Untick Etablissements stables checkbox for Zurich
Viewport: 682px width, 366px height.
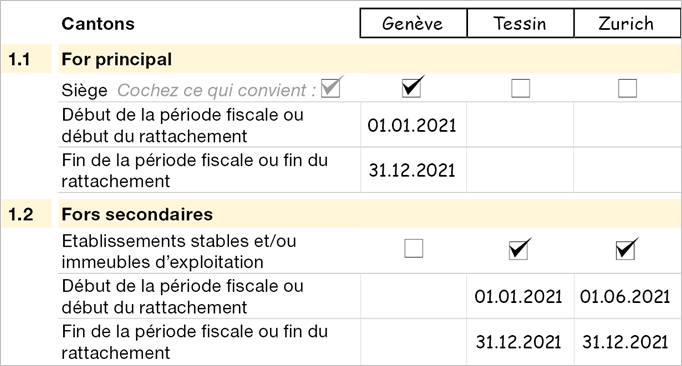point(625,250)
